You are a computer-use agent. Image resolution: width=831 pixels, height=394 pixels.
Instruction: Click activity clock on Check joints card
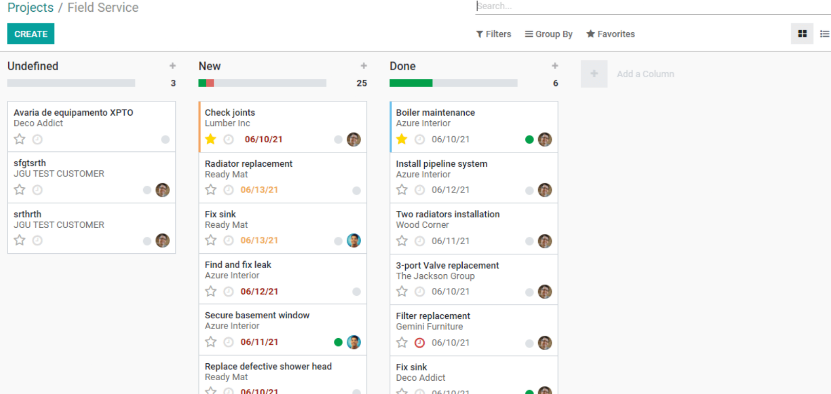click(228, 139)
